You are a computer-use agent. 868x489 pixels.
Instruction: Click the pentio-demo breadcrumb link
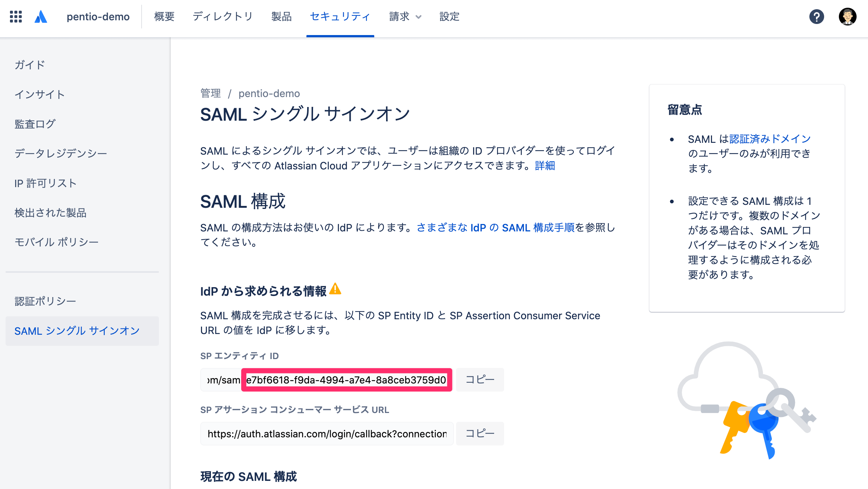tap(269, 93)
